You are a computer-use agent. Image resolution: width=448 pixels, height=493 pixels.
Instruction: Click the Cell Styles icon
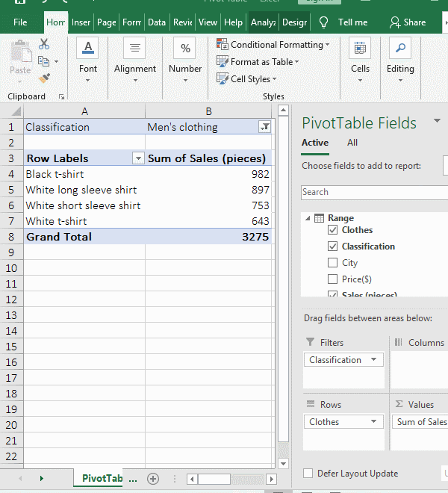tap(223, 78)
